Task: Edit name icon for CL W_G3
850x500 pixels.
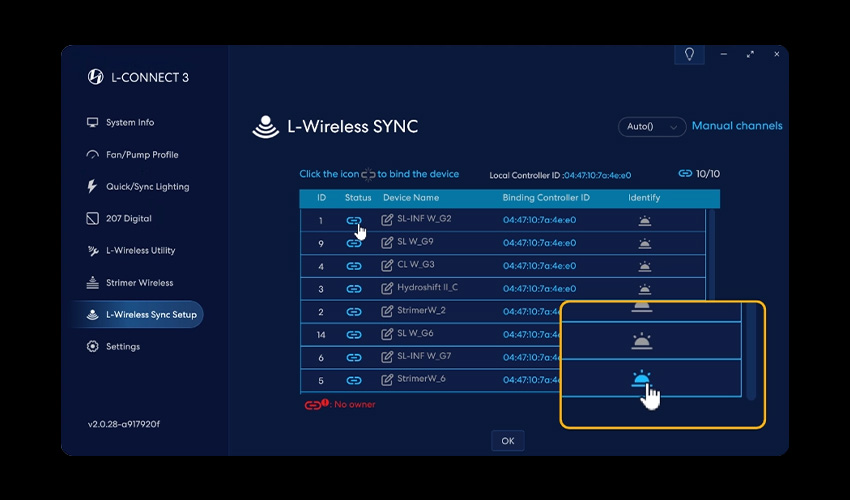Action: coord(387,265)
